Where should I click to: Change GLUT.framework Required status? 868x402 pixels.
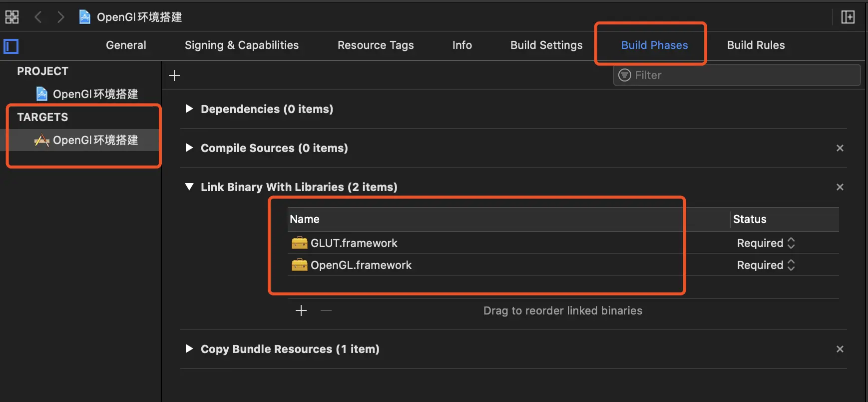(x=766, y=243)
